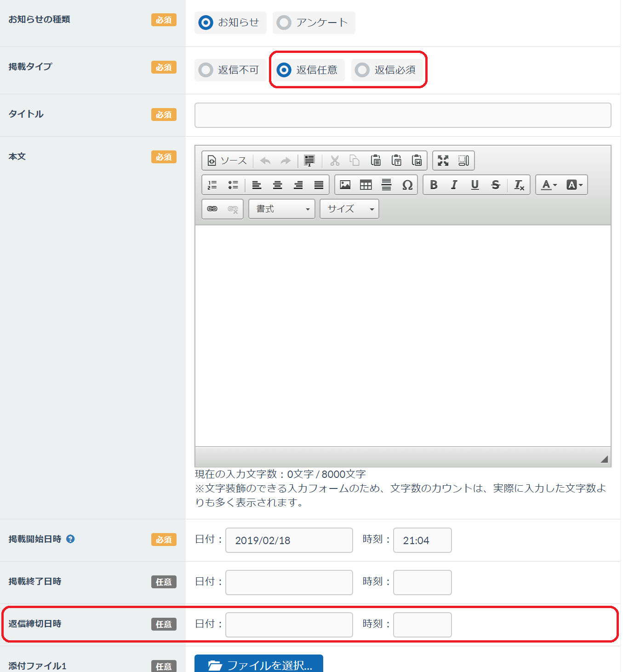Click the Paste clipboard icon
Viewport: 623px width, 672px height.
pyautogui.click(x=376, y=161)
